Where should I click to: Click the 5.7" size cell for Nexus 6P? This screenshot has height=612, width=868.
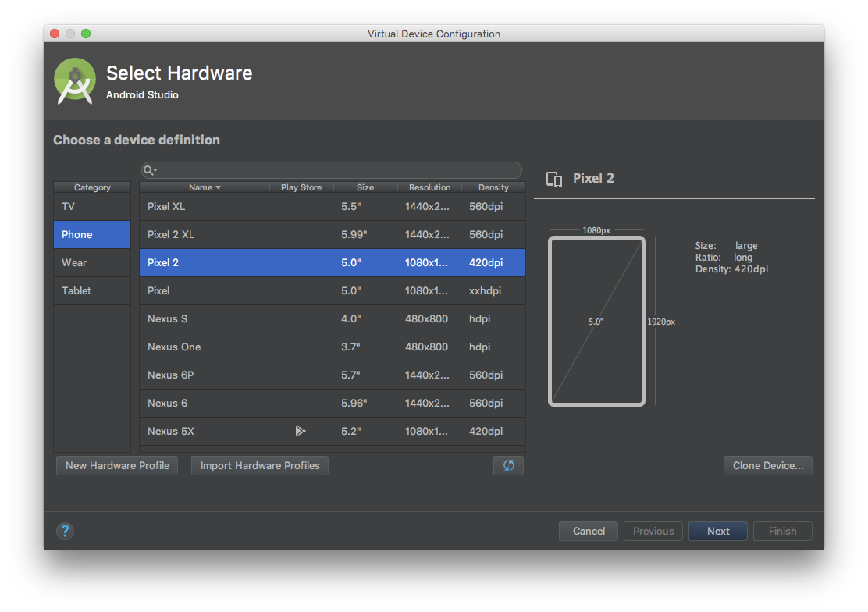[365, 375]
